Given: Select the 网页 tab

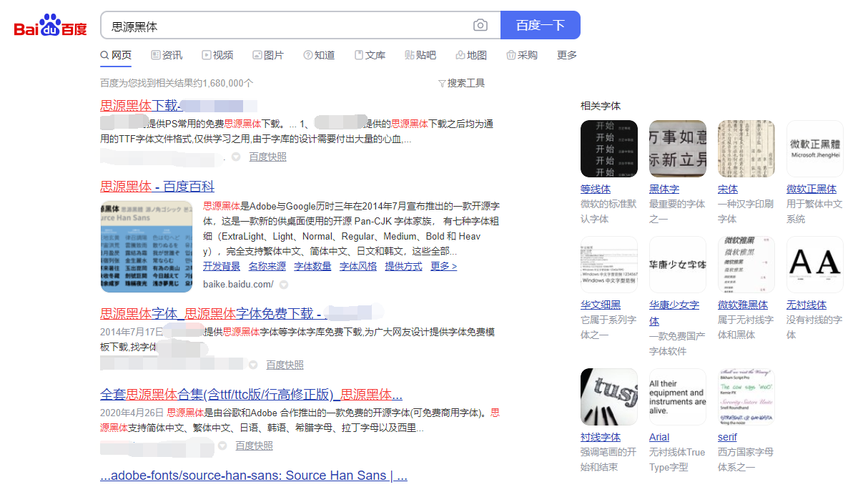Looking at the screenshot, I should (x=116, y=55).
